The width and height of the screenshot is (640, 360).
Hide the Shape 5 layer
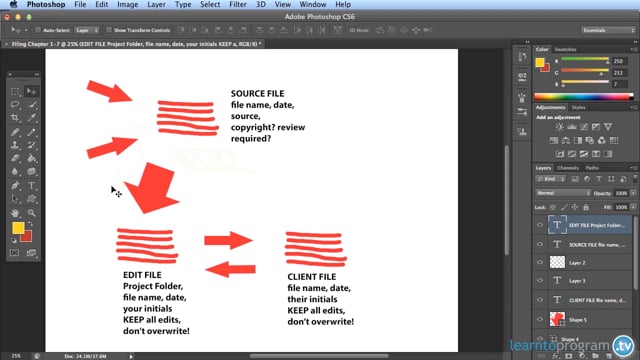pos(540,319)
